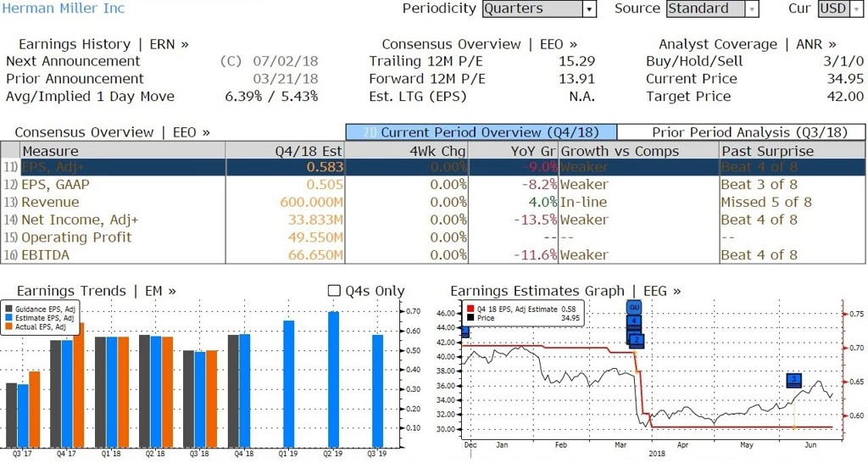Click Buy/Hold/Sell value 3/1/0
This screenshot has width=868, height=463.
pyautogui.click(x=843, y=61)
